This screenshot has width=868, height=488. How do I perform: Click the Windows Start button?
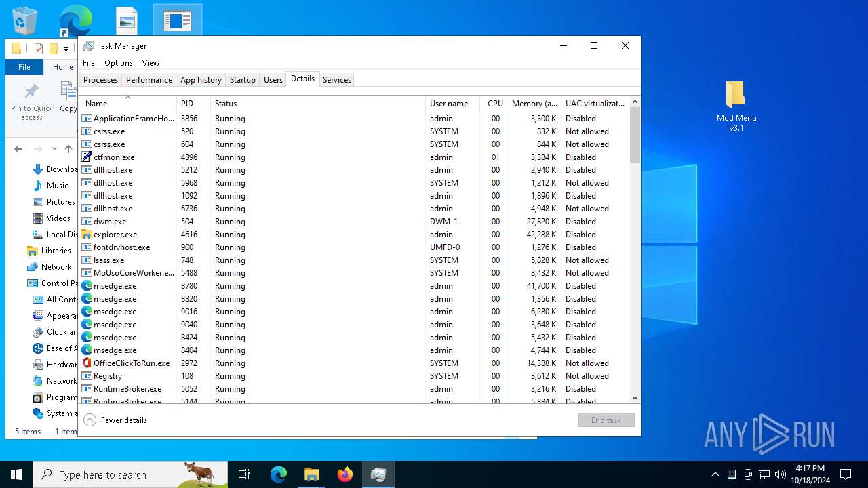pyautogui.click(x=16, y=474)
